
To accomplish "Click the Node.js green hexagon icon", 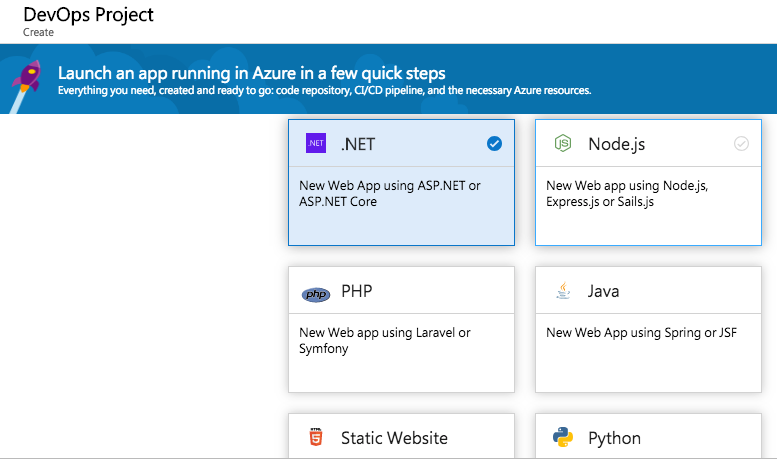I will click(x=563, y=144).
